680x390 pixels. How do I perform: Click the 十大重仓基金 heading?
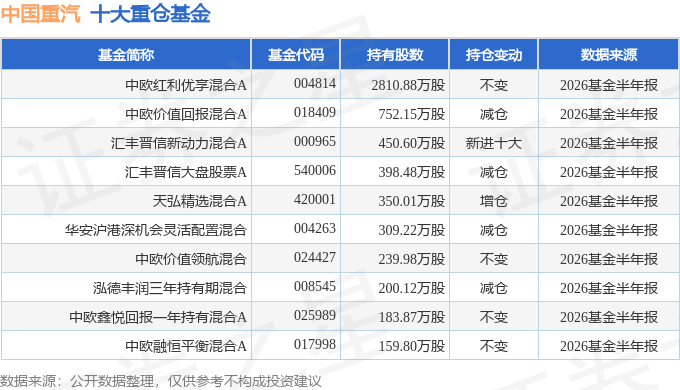(150, 14)
